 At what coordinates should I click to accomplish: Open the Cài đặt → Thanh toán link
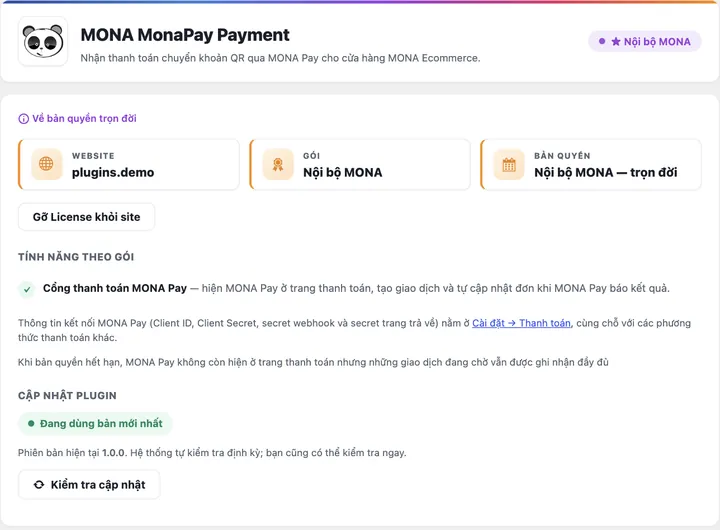tap(521, 323)
